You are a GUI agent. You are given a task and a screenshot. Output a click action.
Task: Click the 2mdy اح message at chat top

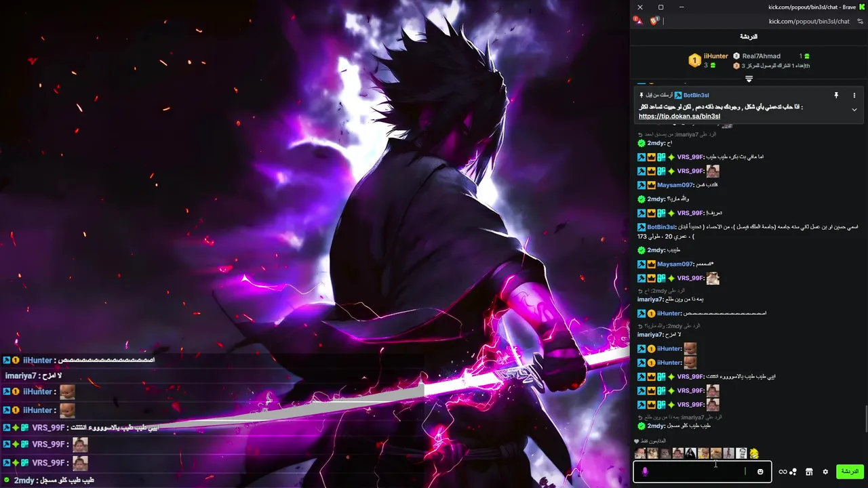tap(655, 143)
